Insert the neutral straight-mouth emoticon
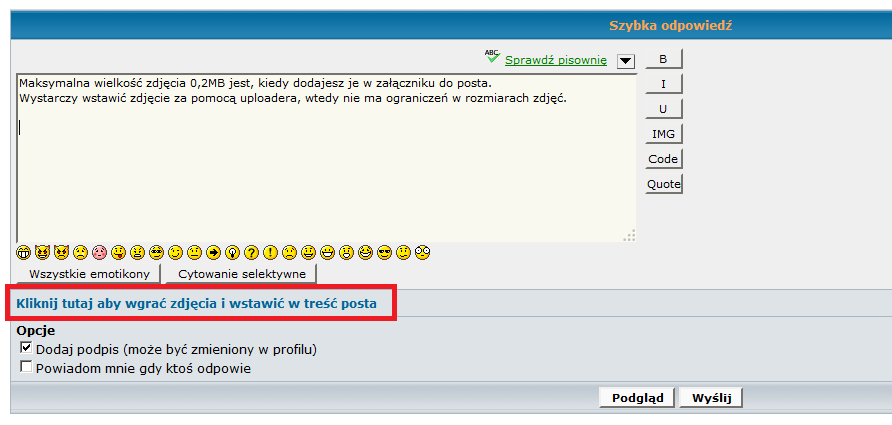Screen dimensions: 892x425 tap(195, 251)
